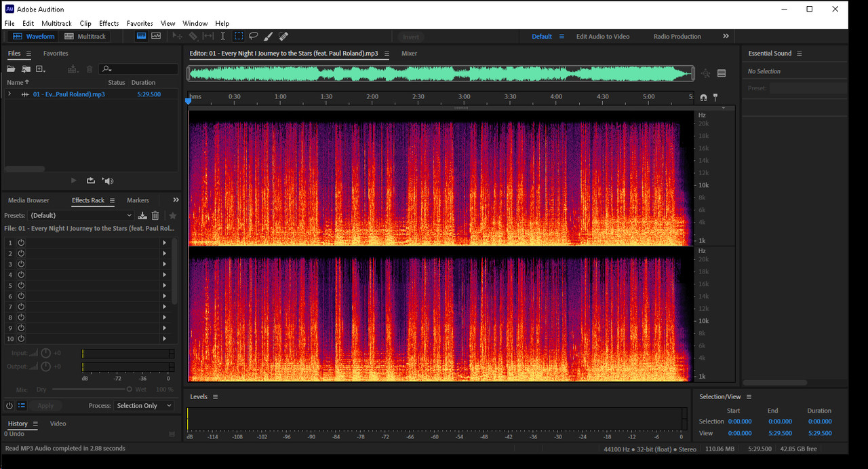Screen dimensions: 868x469
Task: Select the Spot Healing Brush tool
Action: click(x=283, y=37)
